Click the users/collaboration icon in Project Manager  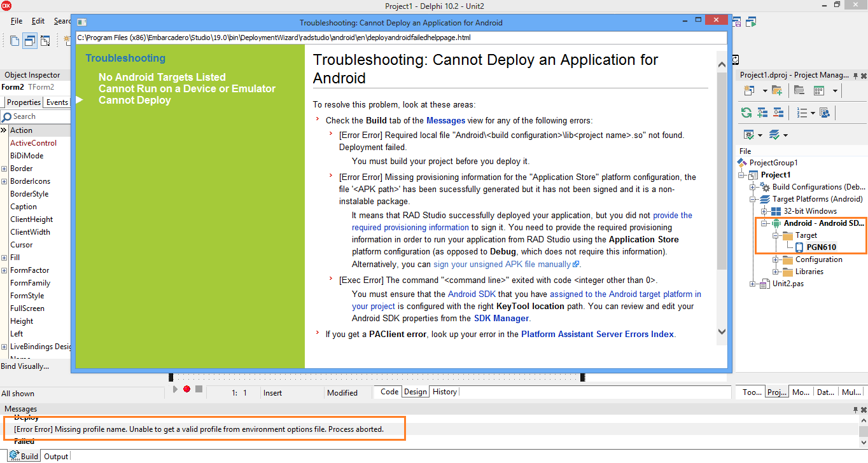coord(825,113)
